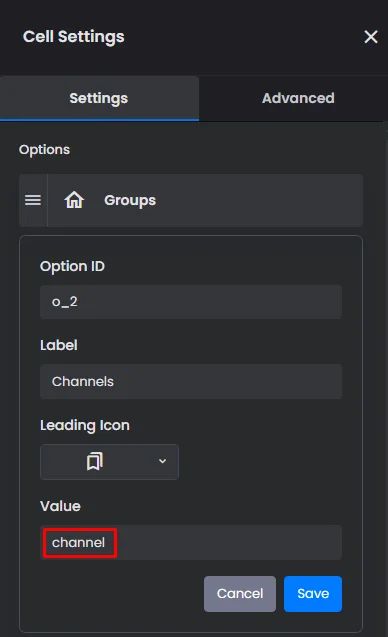Click the Cell Settings title text
Viewport: 388px width, 637px height.
(74, 37)
